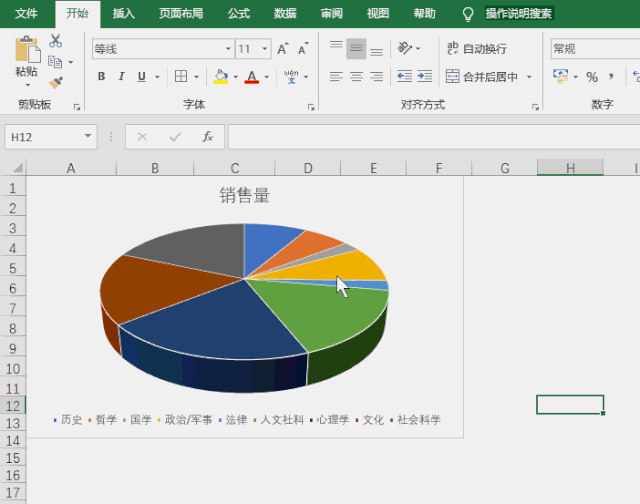The width and height of the screenshot is (640, 504).
Task: Apply comma style
Action: pyautogui.click(x=611, y=77)
